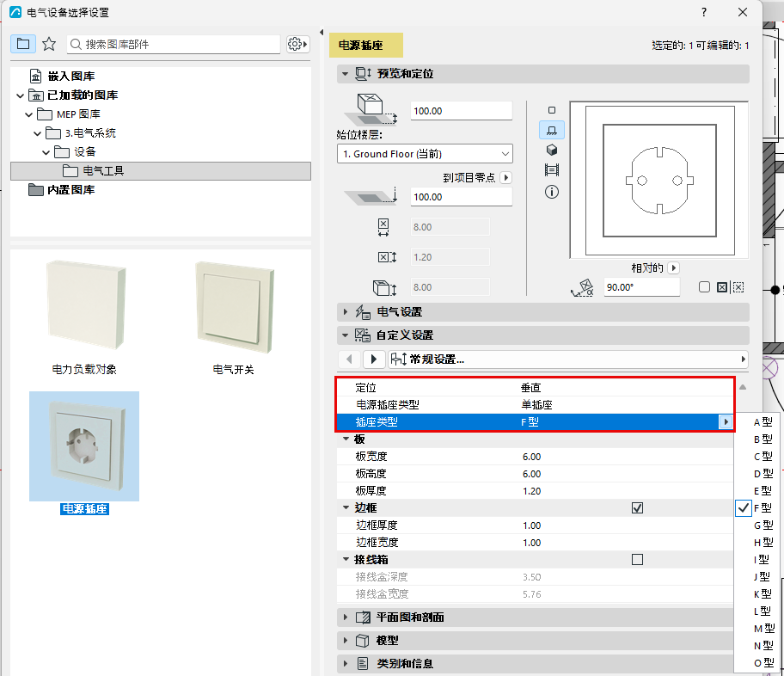This screenshot has height=676, width=784.
Task: Expand the 平面图和剖面 section
Action: (x=345, y=617)
